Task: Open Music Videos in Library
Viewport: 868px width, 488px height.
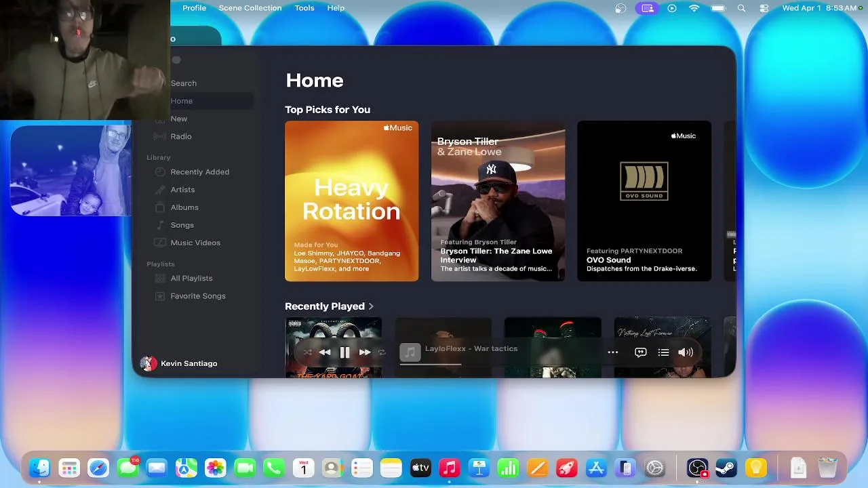Action: tap(195, 243)
